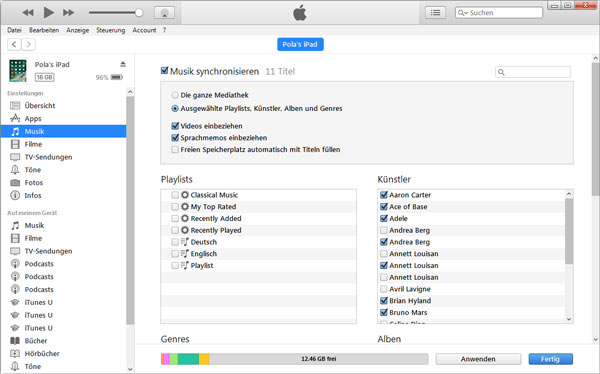Check the Recently Added playlist checkbox
Image resolution: width=600 pixels, height=374 pixels.
(x=175, y=219)
